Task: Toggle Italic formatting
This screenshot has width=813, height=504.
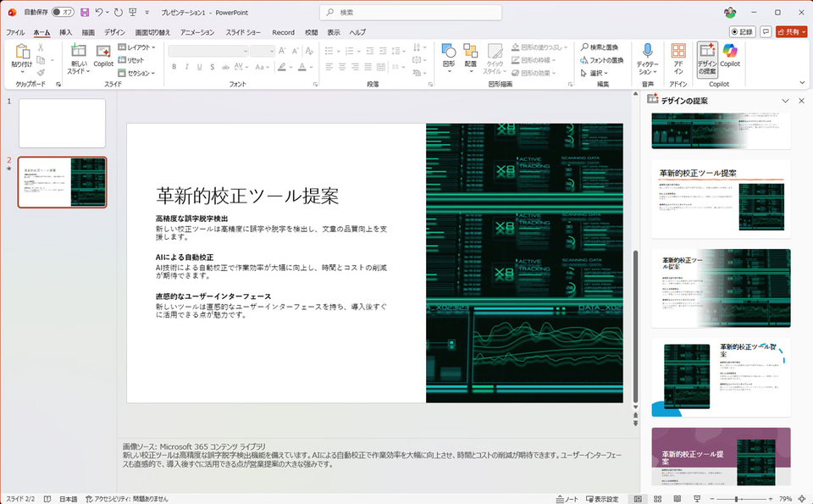Action: pyautogui.click(x=186, y=67)
